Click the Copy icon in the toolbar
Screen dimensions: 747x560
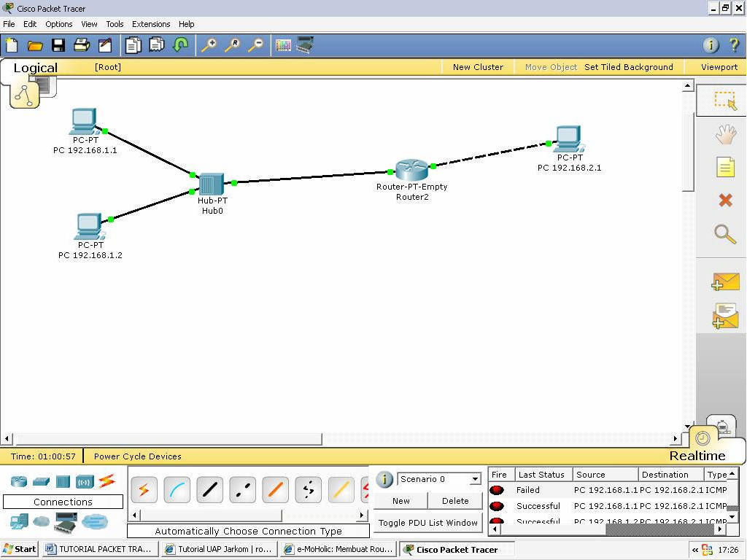point(133,45)
